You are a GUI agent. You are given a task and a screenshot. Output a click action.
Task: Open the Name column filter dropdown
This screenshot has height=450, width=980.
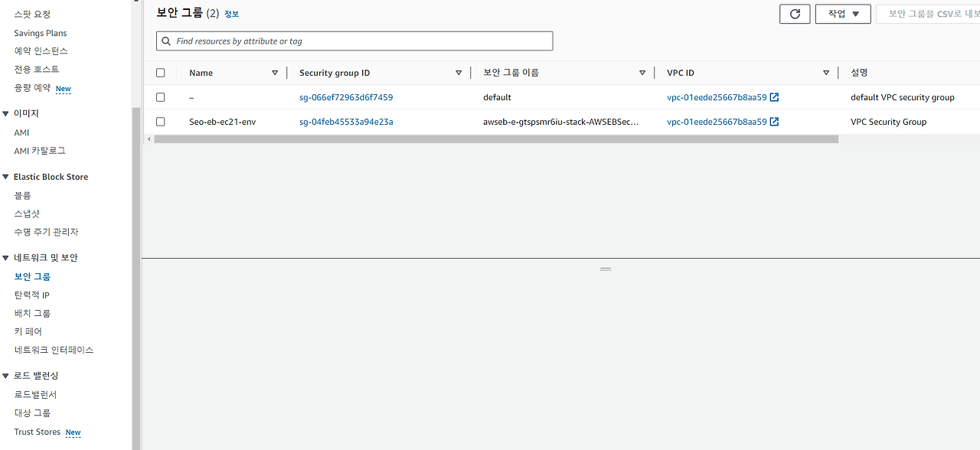tap(275, 72)
